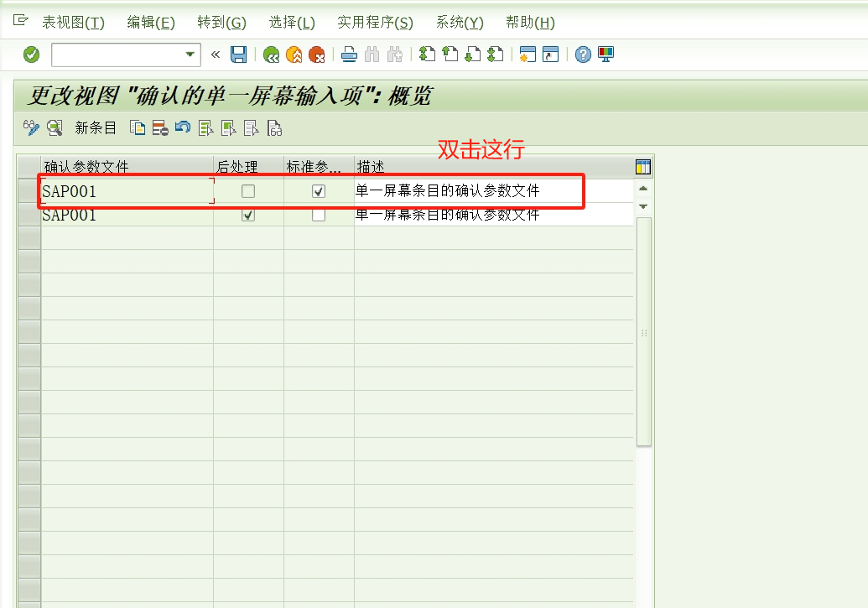Open the 表视图(T) menu
This screenshot has height=608, width=868.
73,22
